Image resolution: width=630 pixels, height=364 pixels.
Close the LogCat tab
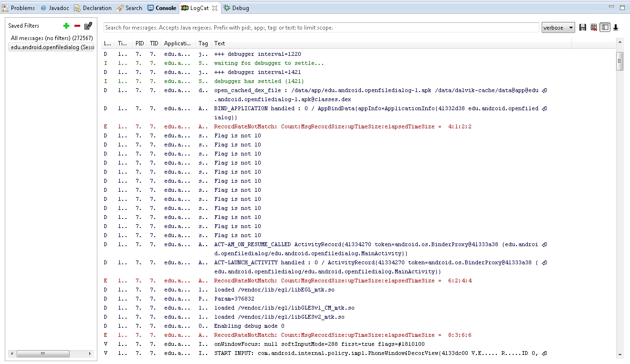[214, 8]
